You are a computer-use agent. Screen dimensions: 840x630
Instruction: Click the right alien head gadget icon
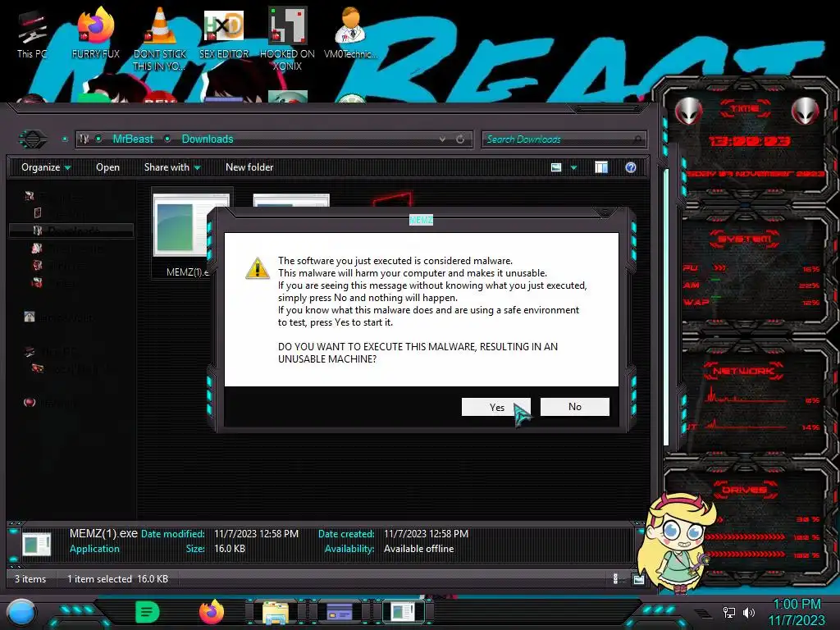pos(806,112)
